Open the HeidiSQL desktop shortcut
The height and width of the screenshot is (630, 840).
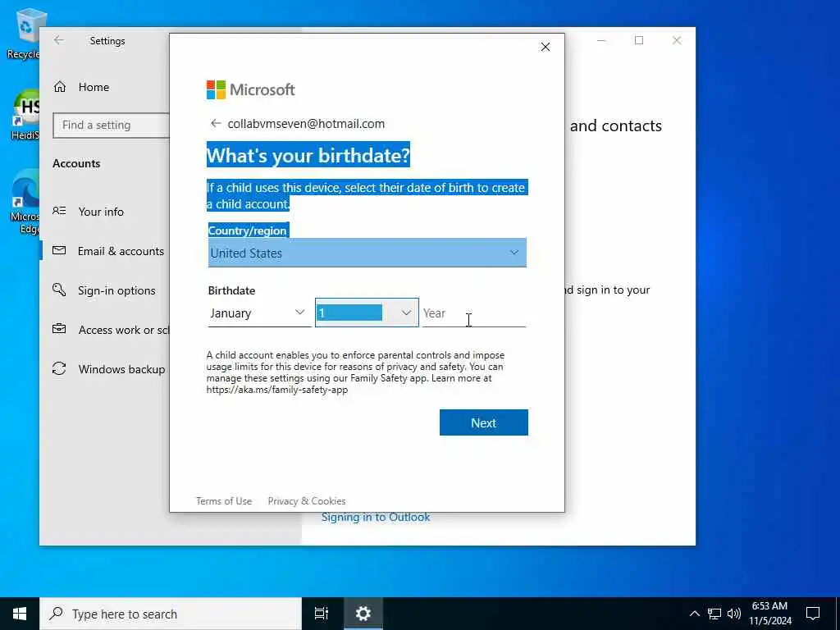25,114
